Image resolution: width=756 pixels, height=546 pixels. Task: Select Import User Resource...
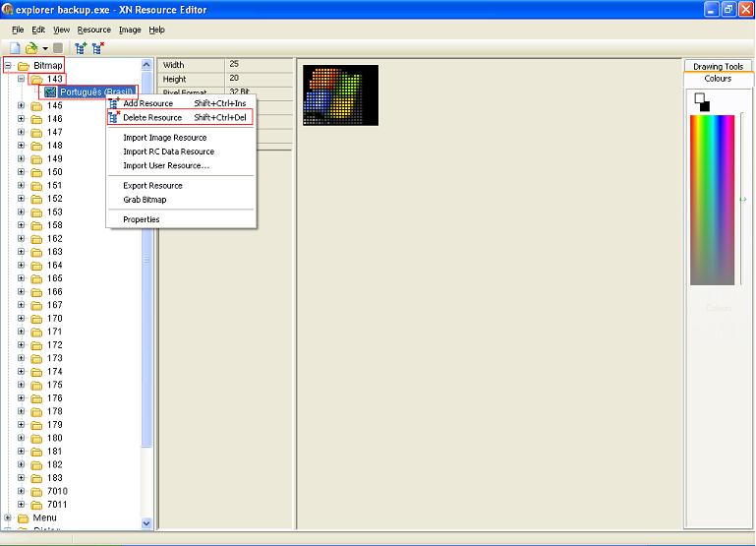tap(181, 165)
